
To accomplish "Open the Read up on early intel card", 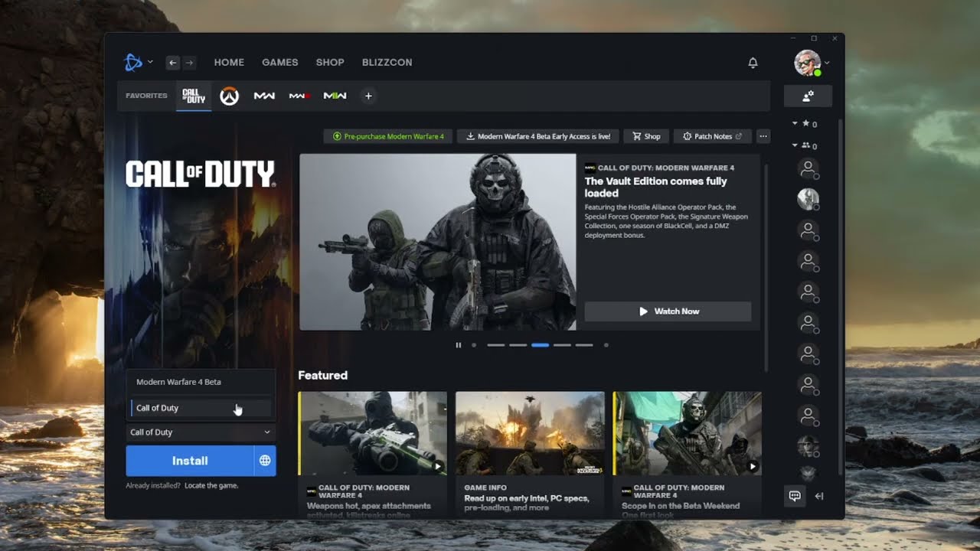I will point(530,454).
